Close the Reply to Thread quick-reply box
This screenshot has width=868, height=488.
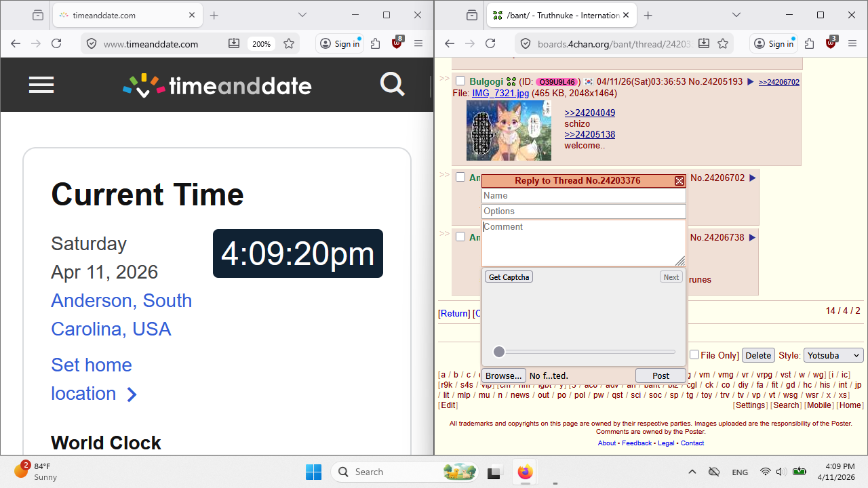[x=679, y=181]
